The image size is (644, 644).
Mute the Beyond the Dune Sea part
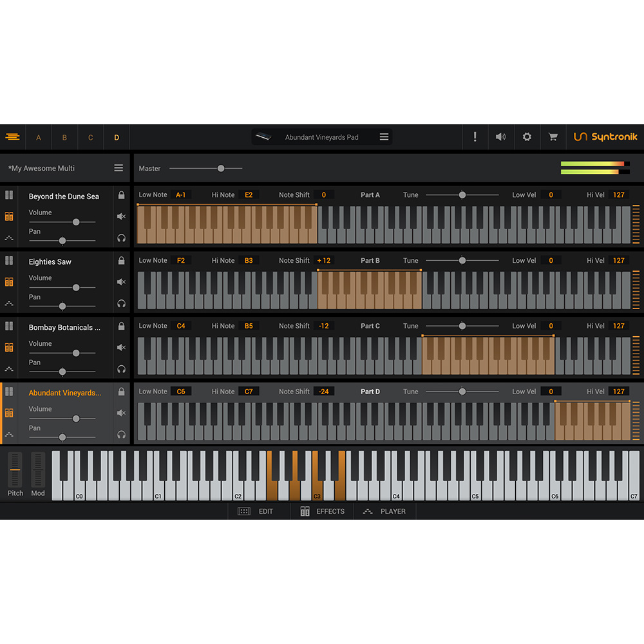(x=121, y=216)
